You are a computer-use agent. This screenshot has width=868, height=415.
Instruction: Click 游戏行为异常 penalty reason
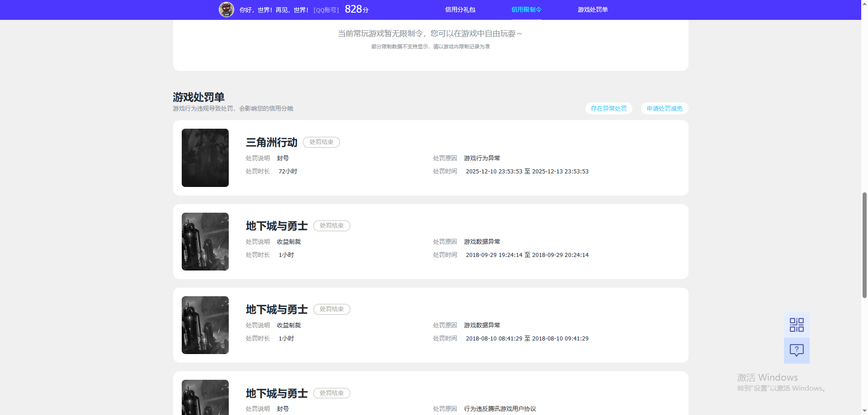coord(482,159)
